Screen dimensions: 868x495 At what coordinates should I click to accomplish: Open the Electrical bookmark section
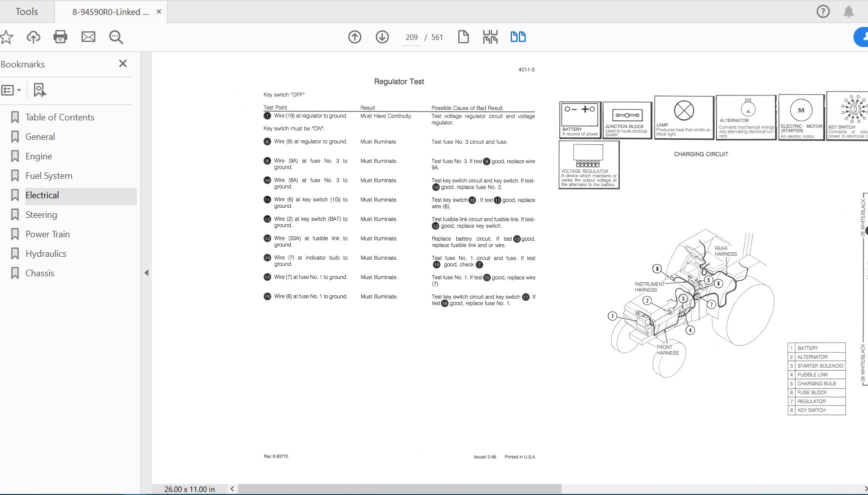[x=42, y=195]
